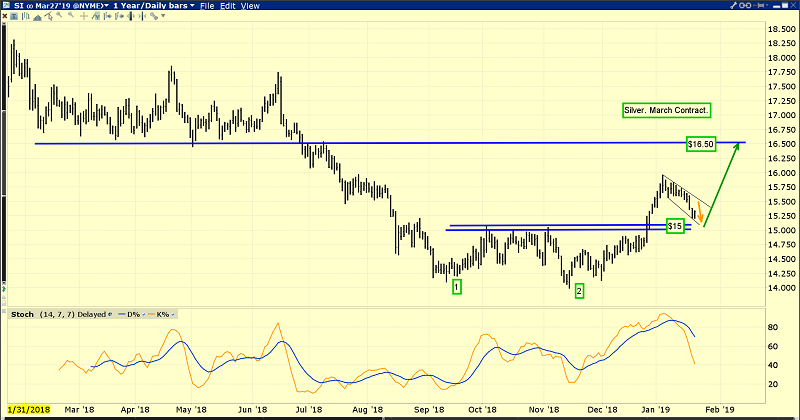
Task: Enable the crosshair cursor tool
Action: (84, 16)
